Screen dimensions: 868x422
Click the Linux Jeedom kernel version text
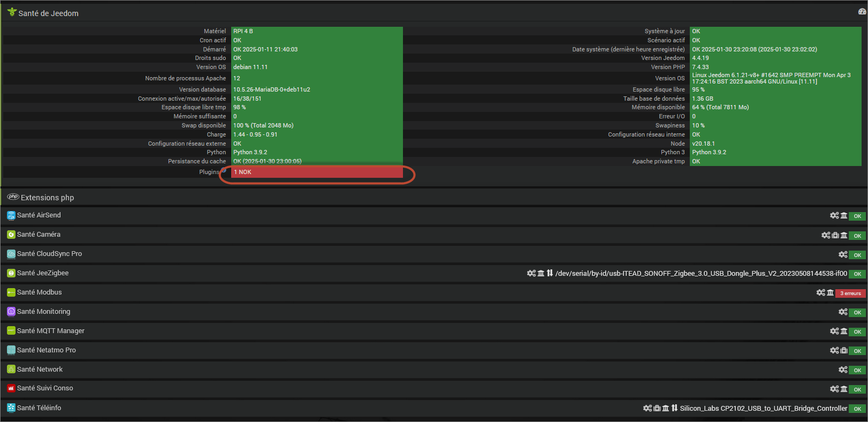click(771, 78)
